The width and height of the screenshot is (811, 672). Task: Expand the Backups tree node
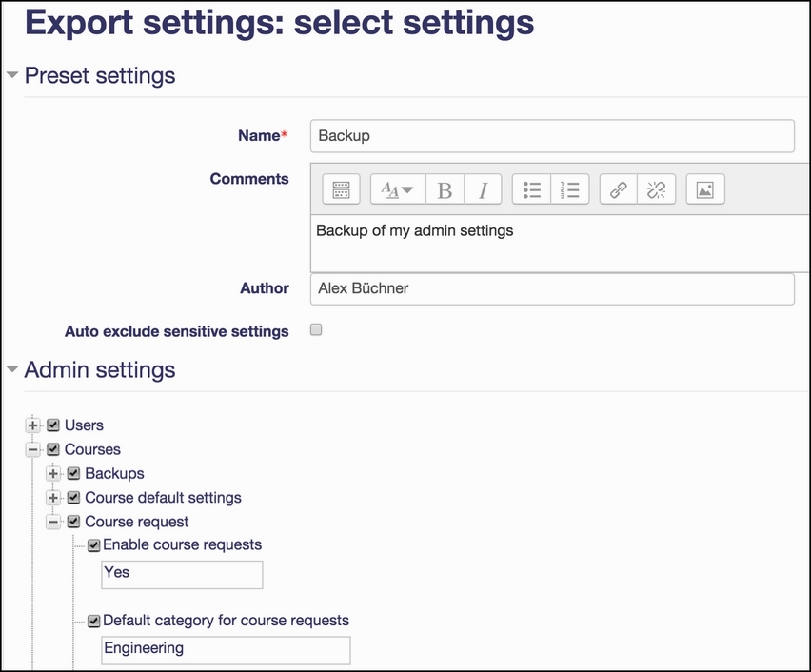point(53,473)
